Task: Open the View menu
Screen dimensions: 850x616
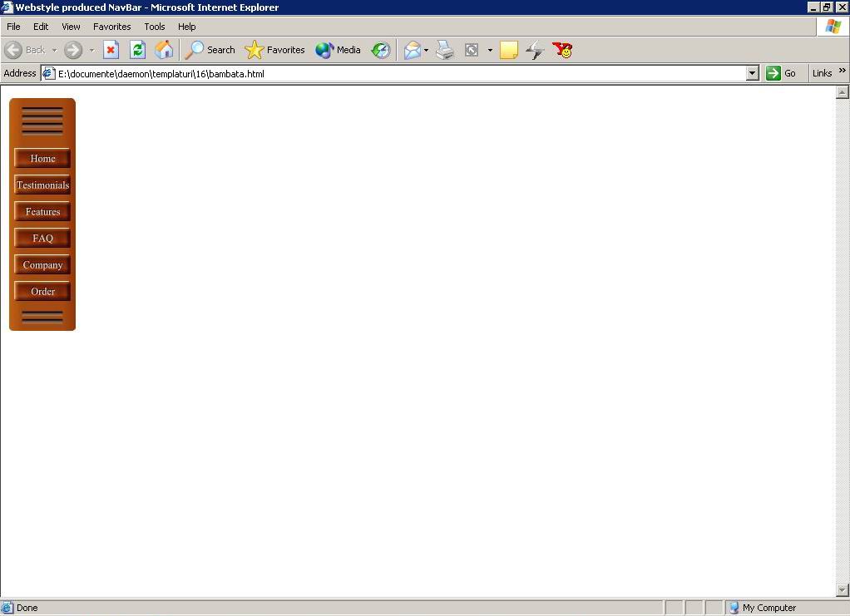Action: (71, 27)
